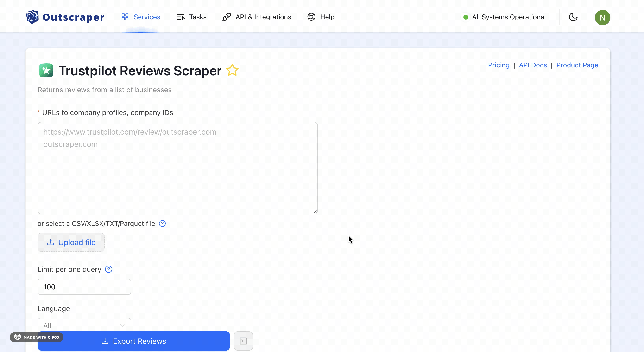Click the Tasks list icon
The image size is (644, 352).
pos(181,17)
